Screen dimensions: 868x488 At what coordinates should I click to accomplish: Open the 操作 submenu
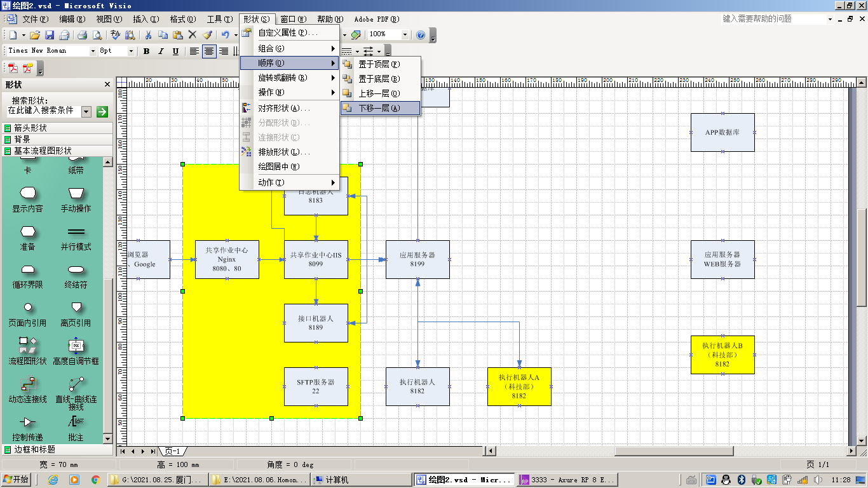(289, 92)
